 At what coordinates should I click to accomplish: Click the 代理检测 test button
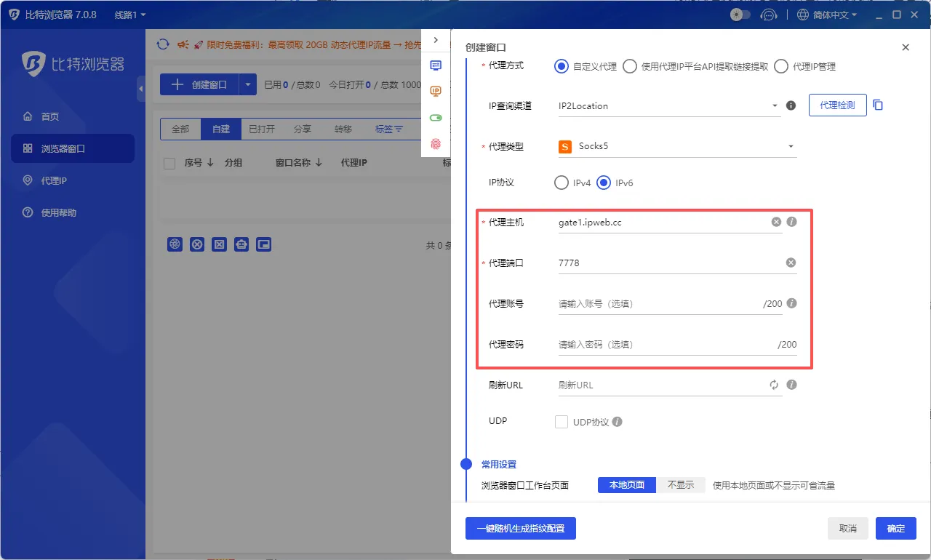click(837, 105)
